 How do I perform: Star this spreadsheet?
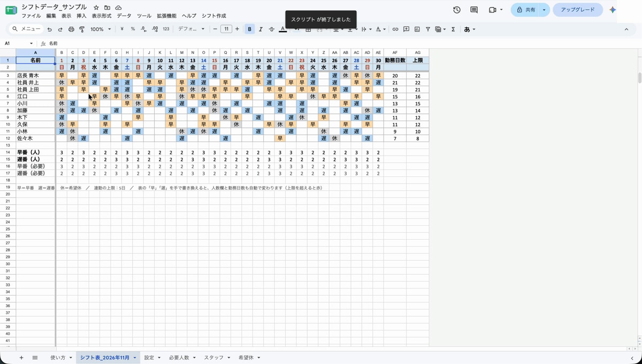click(96, 7)
